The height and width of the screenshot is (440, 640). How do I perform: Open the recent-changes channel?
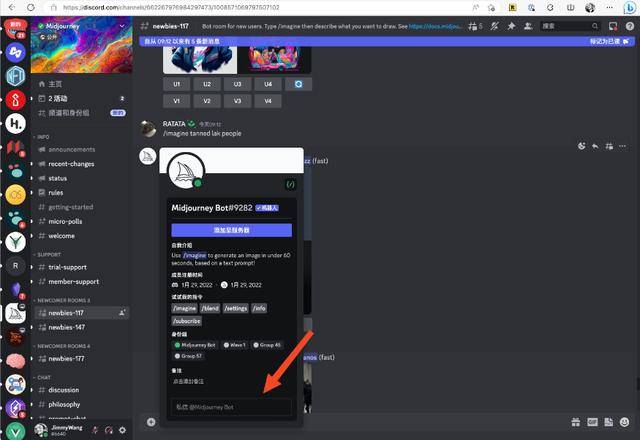click(80, 164)
